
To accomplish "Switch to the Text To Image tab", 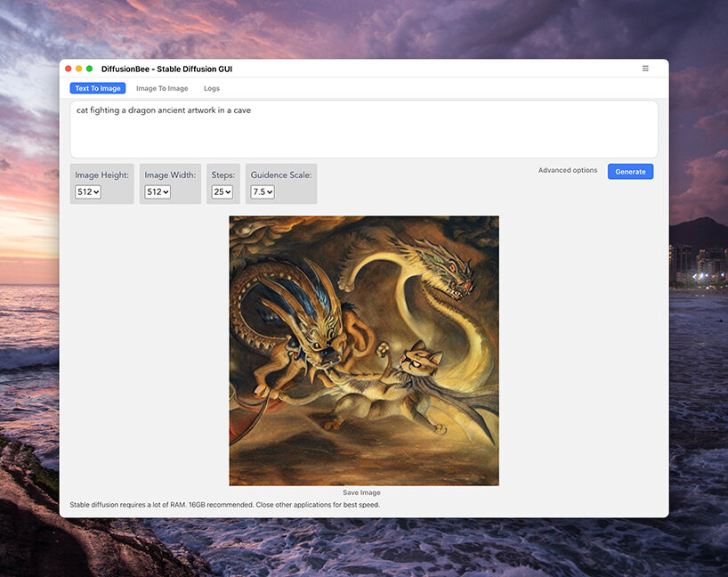I will tap(98, 88).
